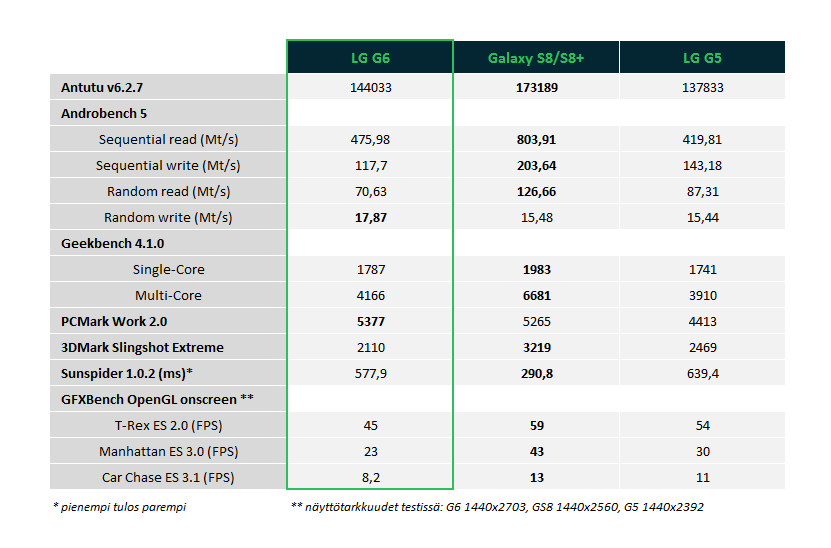Viewport: 831px width, 548px height.
Task: Select the value 70,63
Action: 370,191
